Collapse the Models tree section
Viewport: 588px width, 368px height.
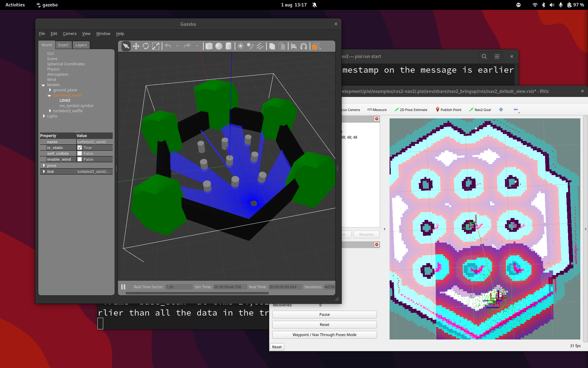coord(43,85)
